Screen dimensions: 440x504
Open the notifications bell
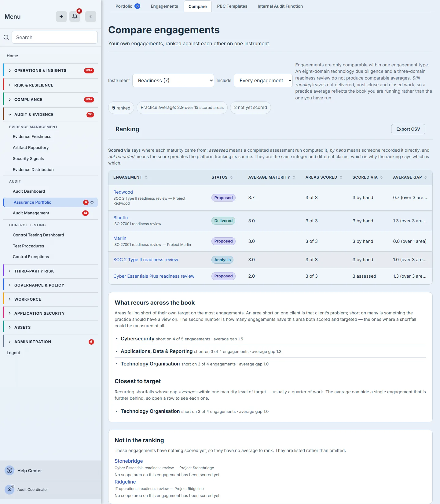[x=75, y=17]
